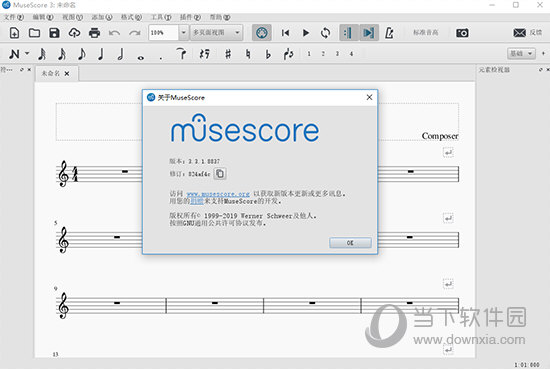Switch to voice 3
550x369 pixels.
click(x=337, y=54)
